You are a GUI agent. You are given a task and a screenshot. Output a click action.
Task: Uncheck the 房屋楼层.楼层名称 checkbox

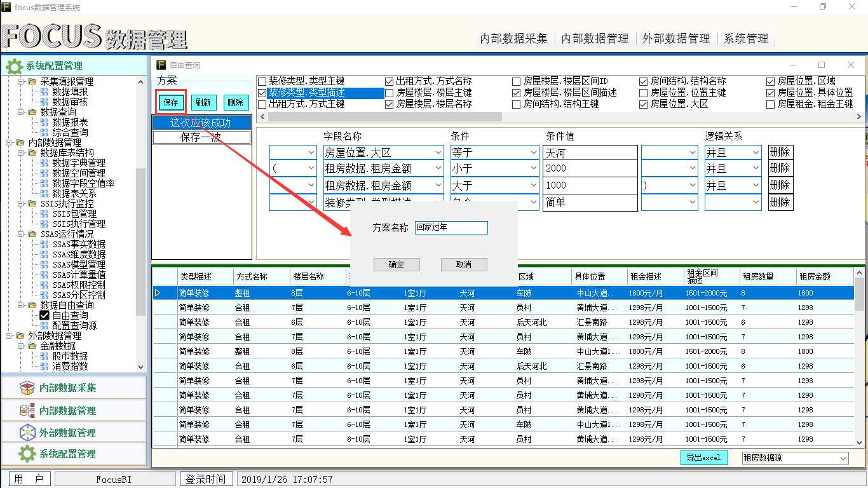pyautogui.click(x=390, y=104)
